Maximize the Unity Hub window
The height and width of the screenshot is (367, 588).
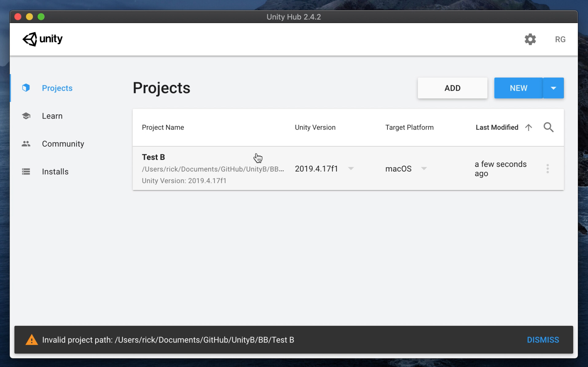pos(41,17)
